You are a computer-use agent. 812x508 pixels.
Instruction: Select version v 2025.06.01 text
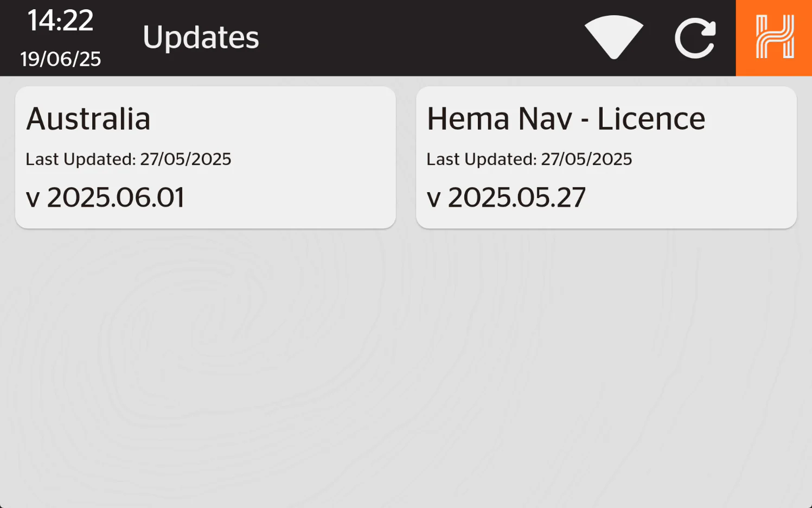tap(105, 197)
